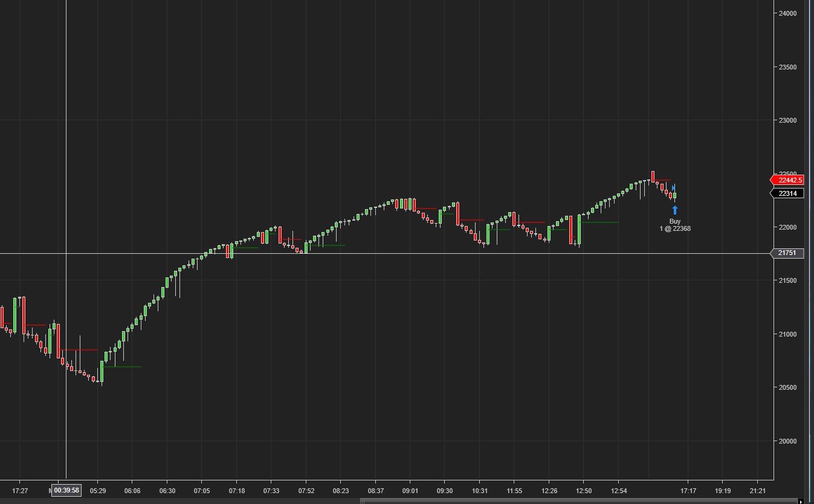814x504 pixels.
Task: Click 23500 on the price axis
Action: pos(788,67)
